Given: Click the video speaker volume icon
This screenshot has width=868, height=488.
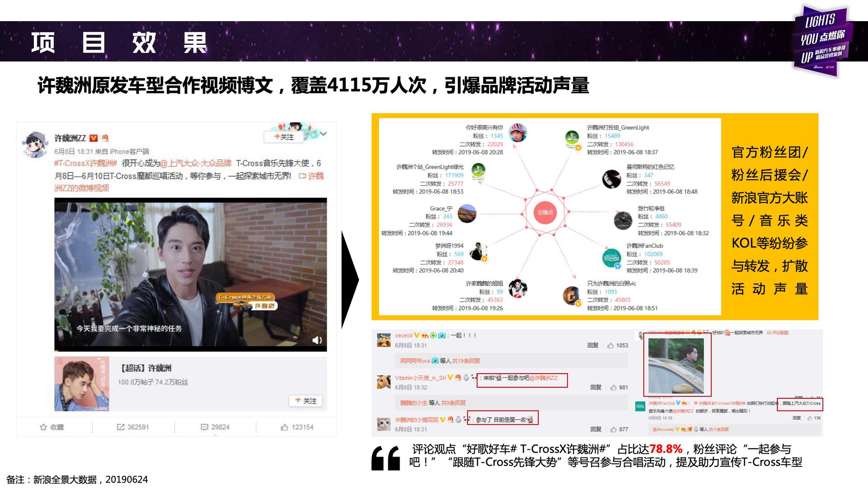Looking at the screenshot, I should tap(317, 340).
